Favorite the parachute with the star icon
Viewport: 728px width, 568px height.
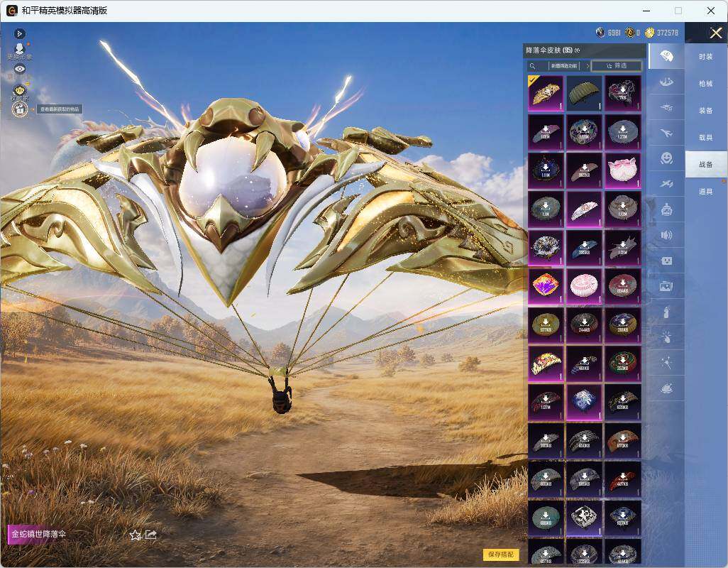[x=135, y=535]
